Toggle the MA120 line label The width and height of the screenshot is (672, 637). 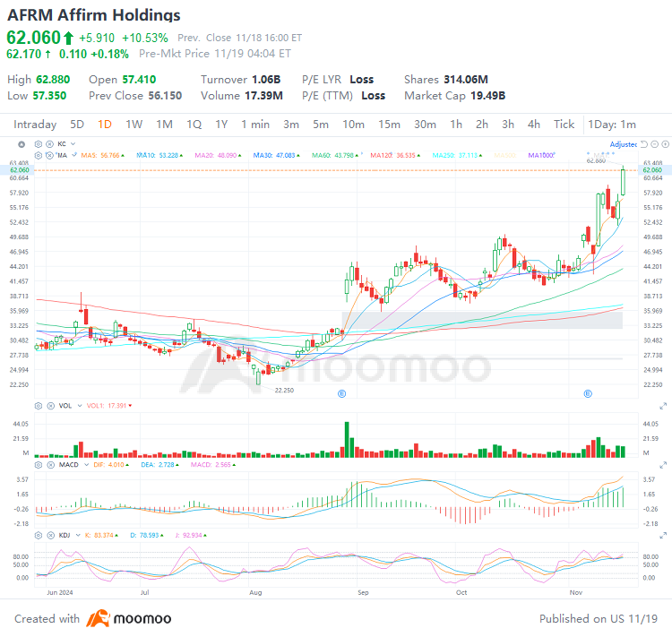(x=395, y=155)
